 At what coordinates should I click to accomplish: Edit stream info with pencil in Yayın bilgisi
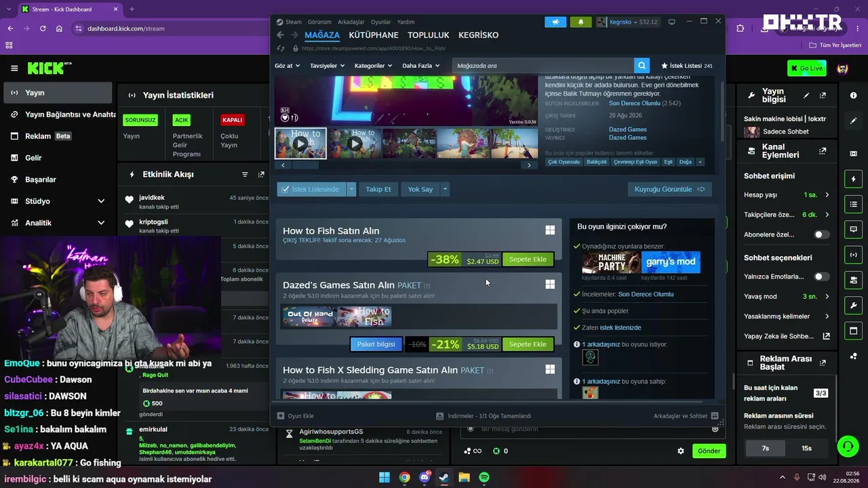coord(806,96)
